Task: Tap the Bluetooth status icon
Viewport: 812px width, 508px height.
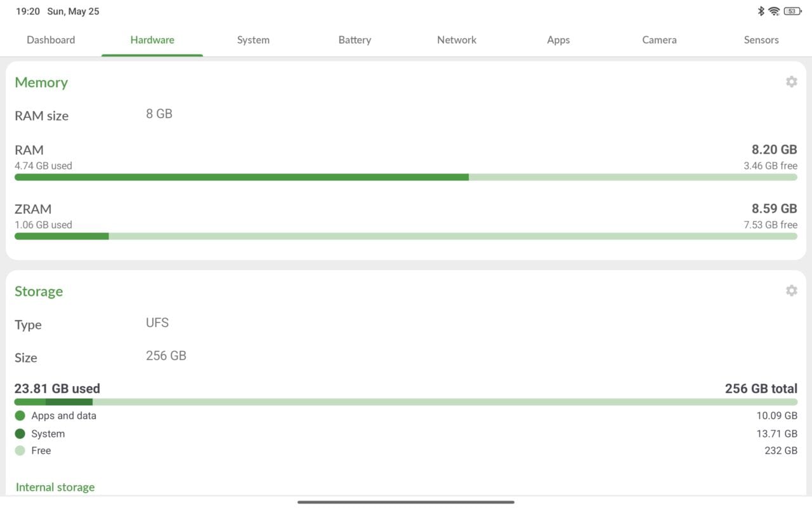Action: (x=761, y=11)
